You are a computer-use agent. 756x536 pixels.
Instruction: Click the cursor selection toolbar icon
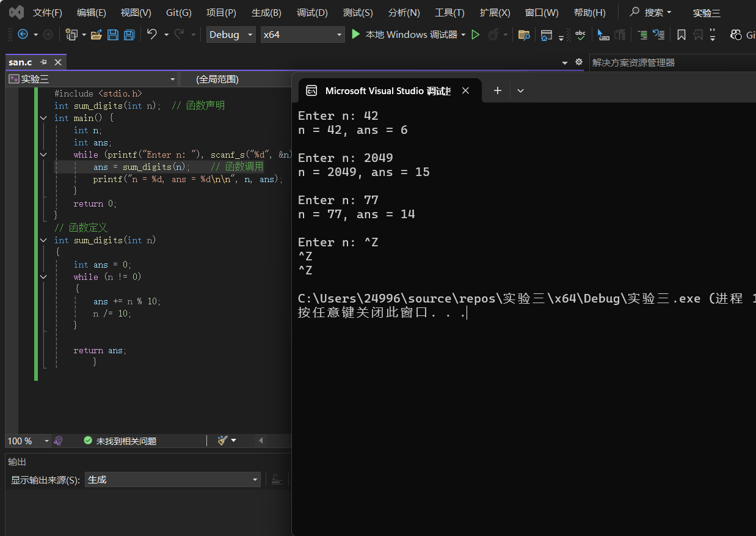[x=603, y=35]
